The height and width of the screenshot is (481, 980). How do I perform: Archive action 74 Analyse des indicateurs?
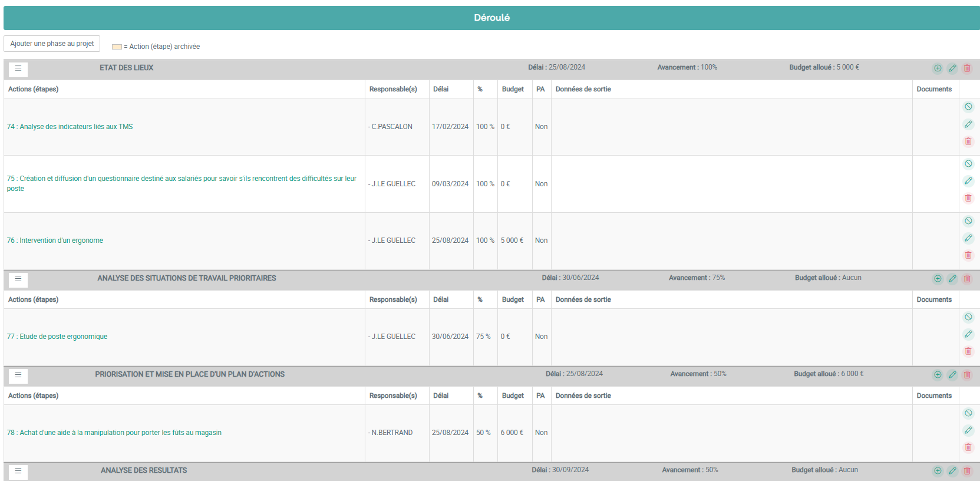point(968,107)
